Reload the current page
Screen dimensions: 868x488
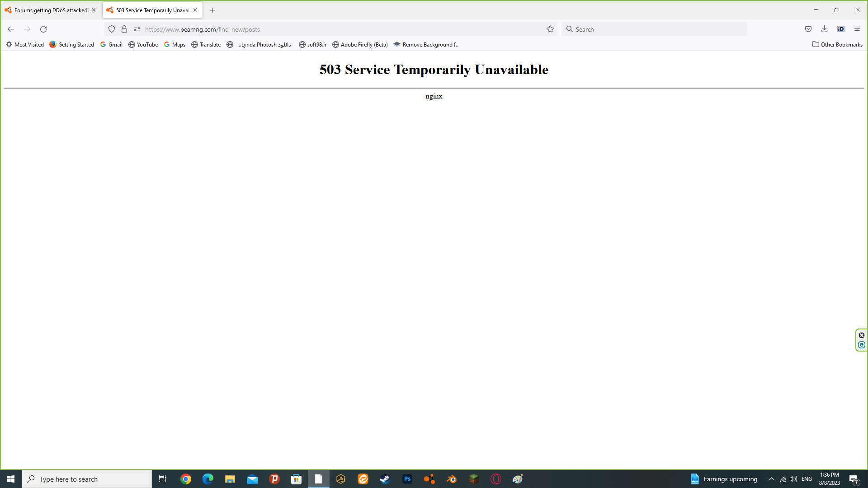point(43,29)
